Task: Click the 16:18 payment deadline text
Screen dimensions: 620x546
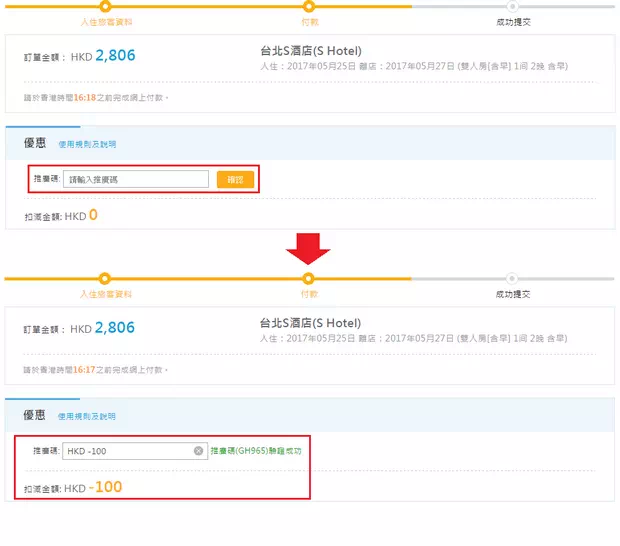Action: (x=85, y=97)
